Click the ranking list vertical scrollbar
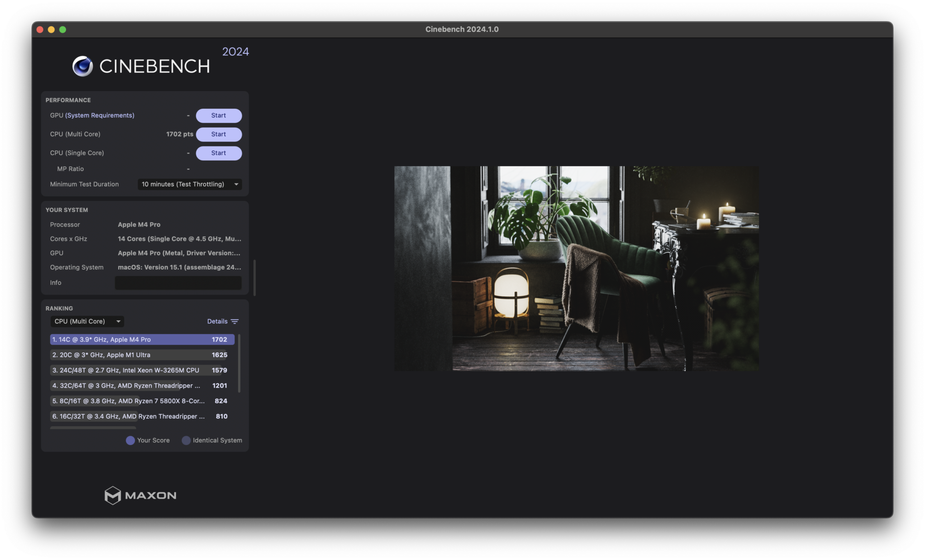The width and height of the screenshot is (925, 560). [239, 363]
